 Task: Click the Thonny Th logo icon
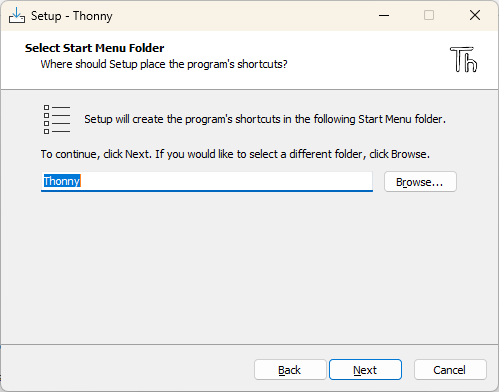[463, 59]
